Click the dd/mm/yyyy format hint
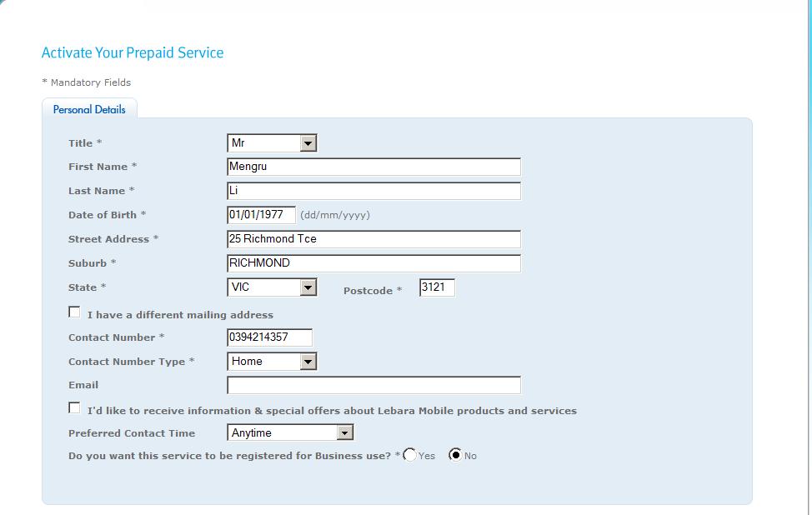The width and height of the screenshot is (812, 515). (335, 215)
